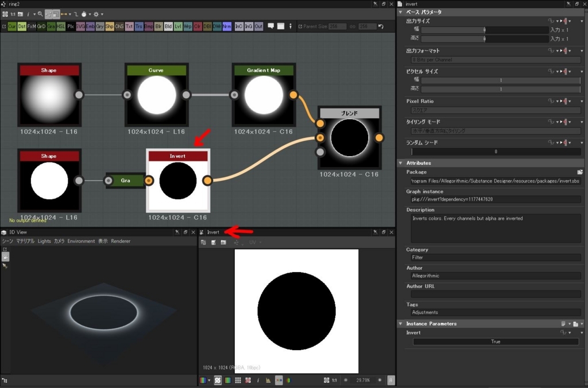Collapse the Attributes section
The width and height of the screenshot is (588, 388).
(400, 163)
